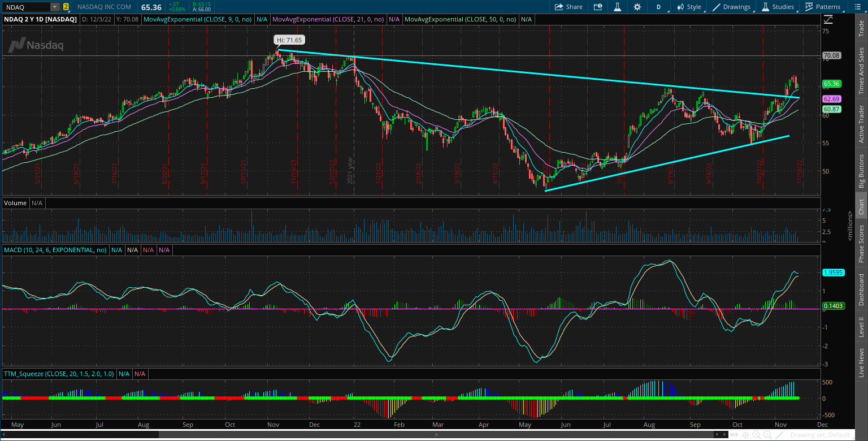Open the Level II side tab
The image size is (868, 441).
[861, 327]
